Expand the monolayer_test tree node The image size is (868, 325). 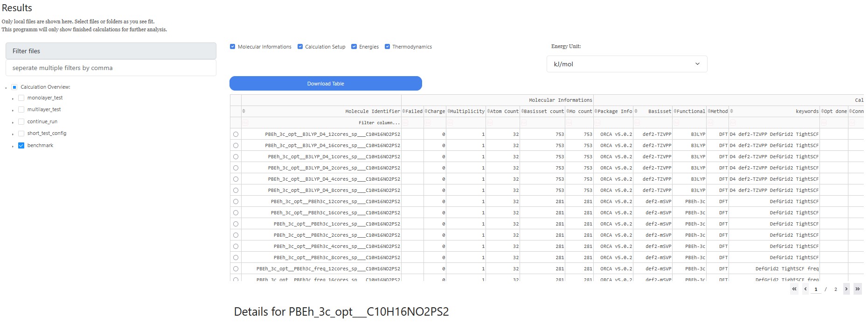pos(13,98)
